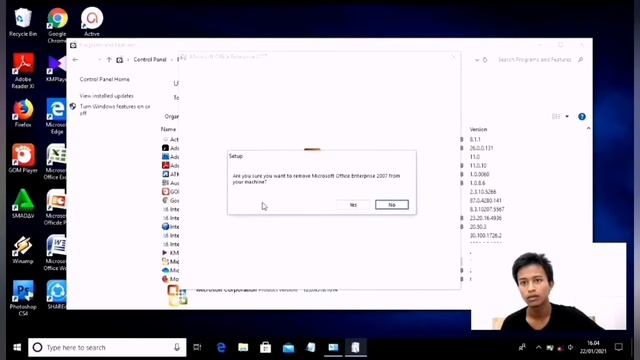Open the volume control in tray
Viewport: 640px width, 360px height.
571,347
